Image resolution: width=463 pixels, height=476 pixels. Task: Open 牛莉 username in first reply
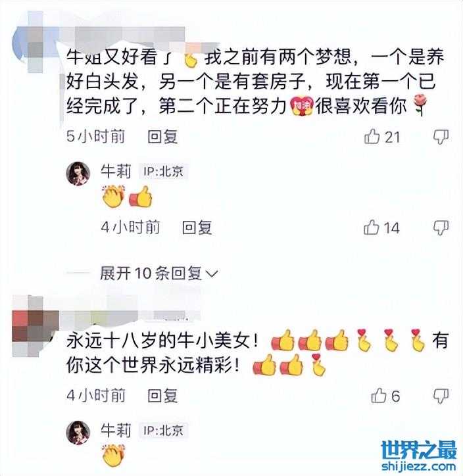tap(116, 171)
